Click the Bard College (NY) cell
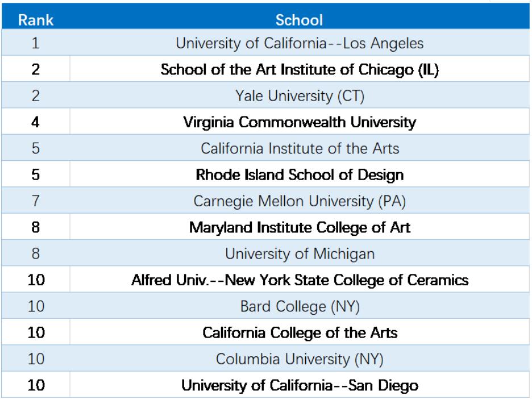 [x=299, y=306]
